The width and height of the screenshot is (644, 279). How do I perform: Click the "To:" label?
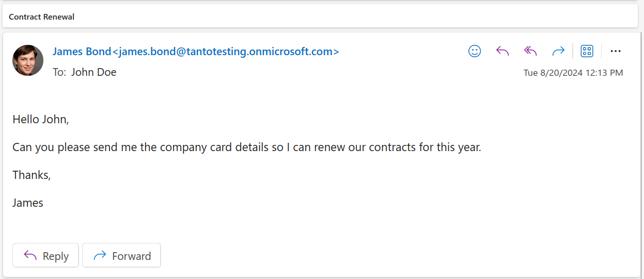tap(59, 72)
